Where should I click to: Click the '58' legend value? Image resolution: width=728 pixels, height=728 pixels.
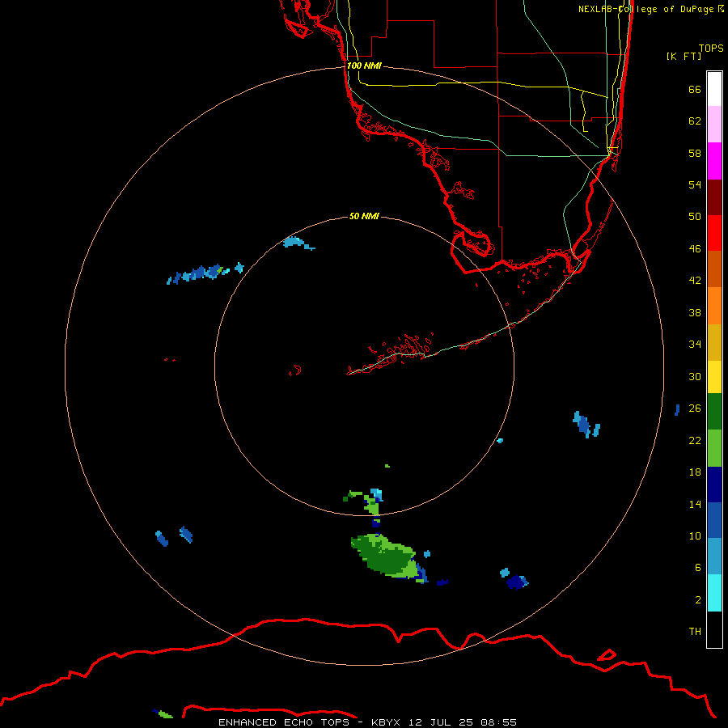point(695,153)
